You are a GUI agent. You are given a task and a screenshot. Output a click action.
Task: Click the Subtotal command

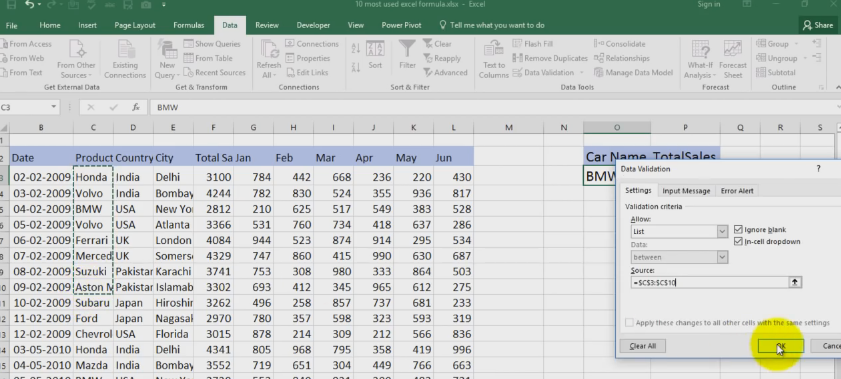click(x=776, y=72)
